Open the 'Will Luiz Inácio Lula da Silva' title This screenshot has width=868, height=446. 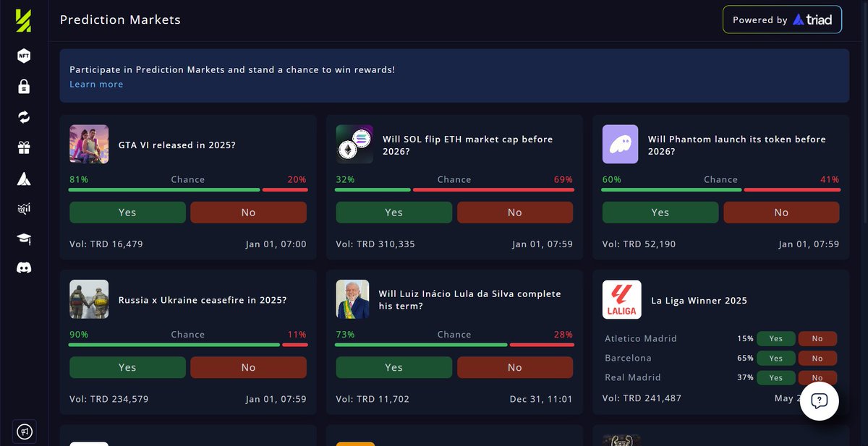(470, 300)
